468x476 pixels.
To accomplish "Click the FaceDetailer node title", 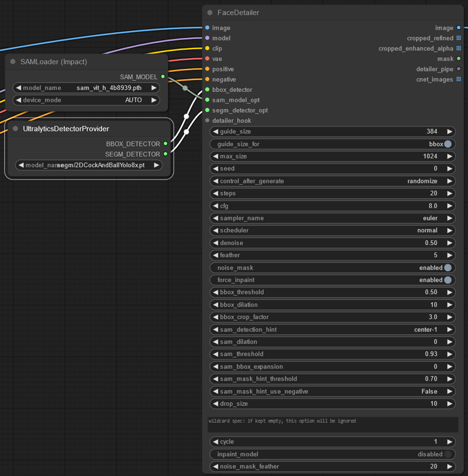I will pos(238,12).
